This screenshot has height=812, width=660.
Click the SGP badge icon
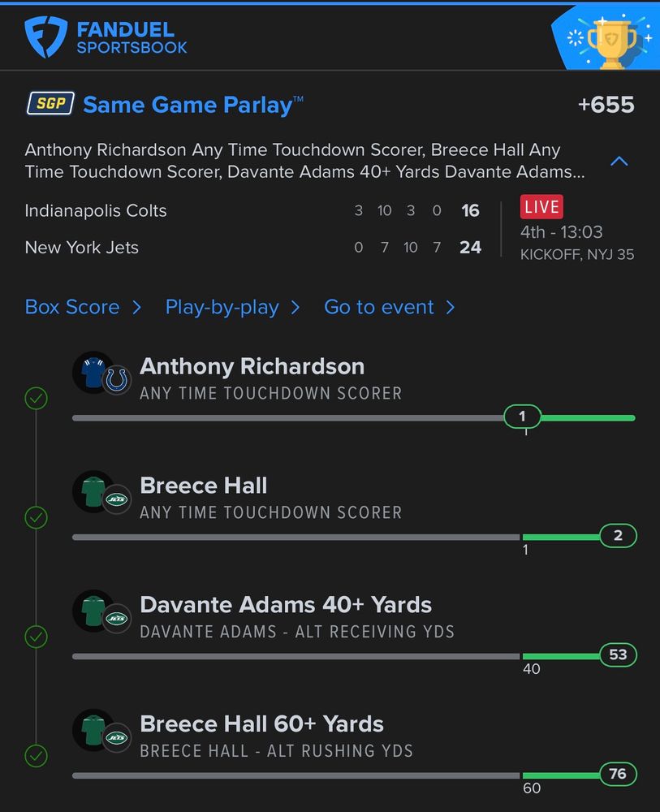point(50,105)
